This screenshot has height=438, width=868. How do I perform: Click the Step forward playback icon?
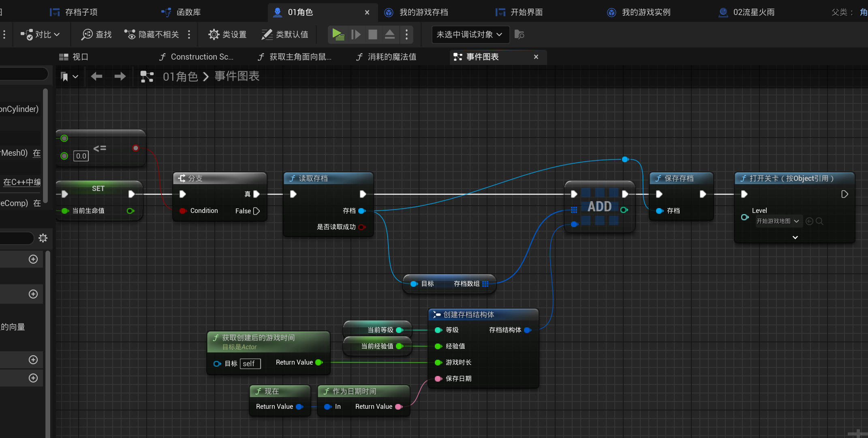click(x=356, y=34)
